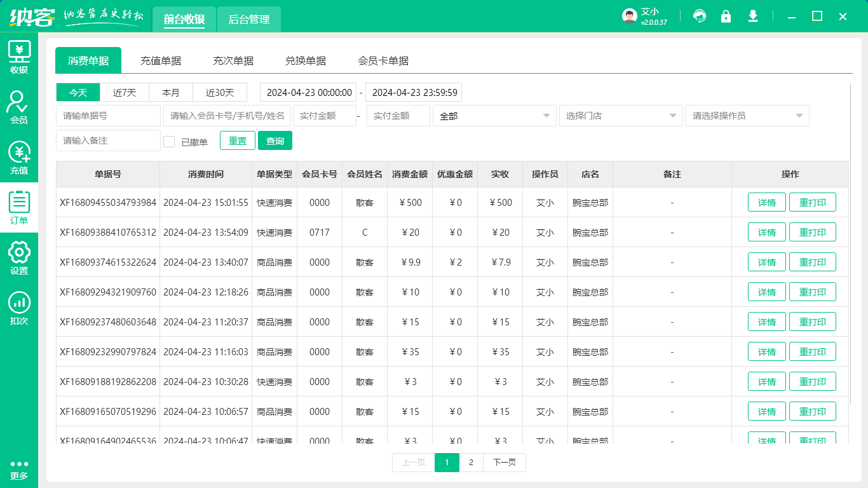Viewport: 868px width, 488px height.
Task: Open the 更多 (more) sidebar menu
Action: click(x=19, y=470)
